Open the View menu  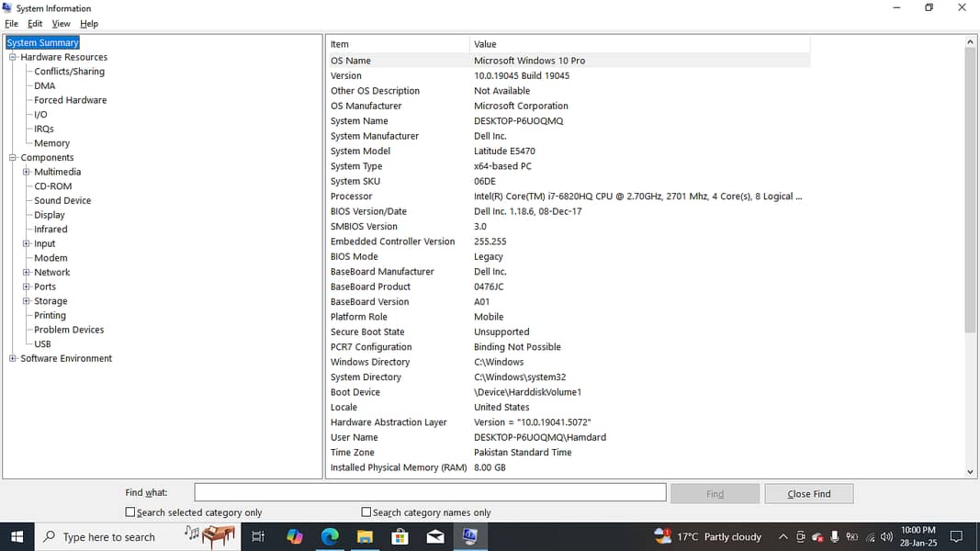[61, 24]
